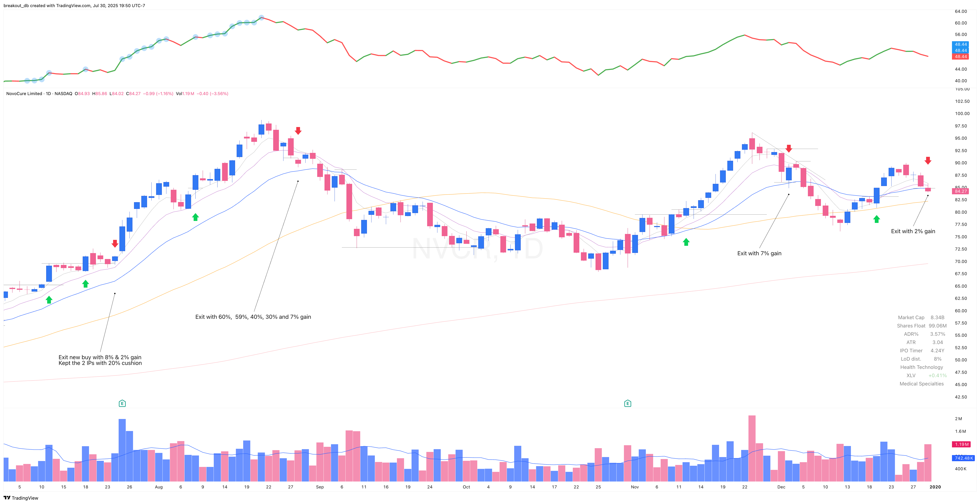Viewport: 980px width, 504px height.
Task: Click the TradingView logo
Action: click(x=21, y=498)
